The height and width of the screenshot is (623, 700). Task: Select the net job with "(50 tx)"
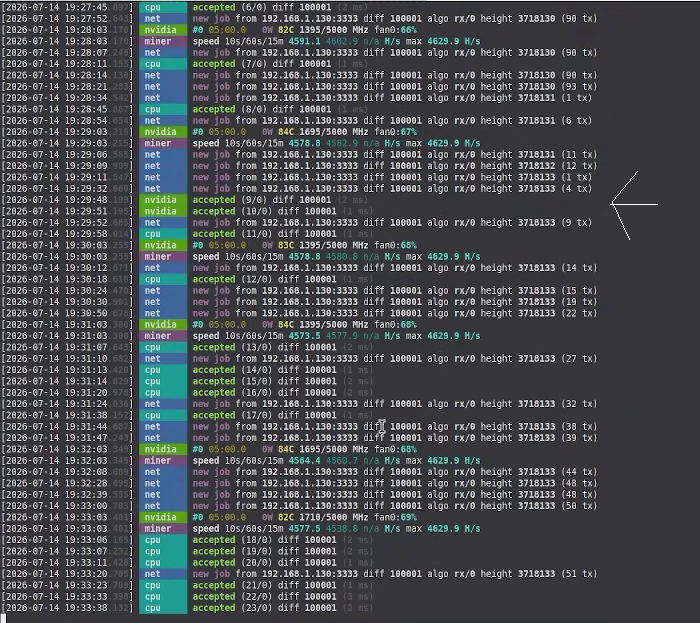(x=395, y=506)
